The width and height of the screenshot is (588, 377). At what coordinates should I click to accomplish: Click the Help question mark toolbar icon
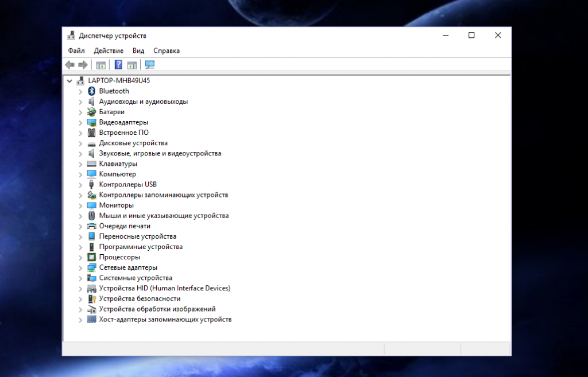click(119, 65)
